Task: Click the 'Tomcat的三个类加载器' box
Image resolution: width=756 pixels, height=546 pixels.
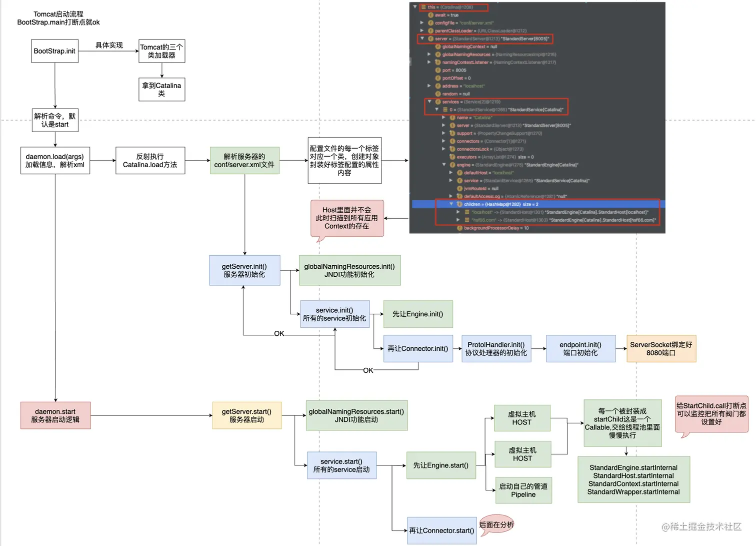Action: point(161,51)
